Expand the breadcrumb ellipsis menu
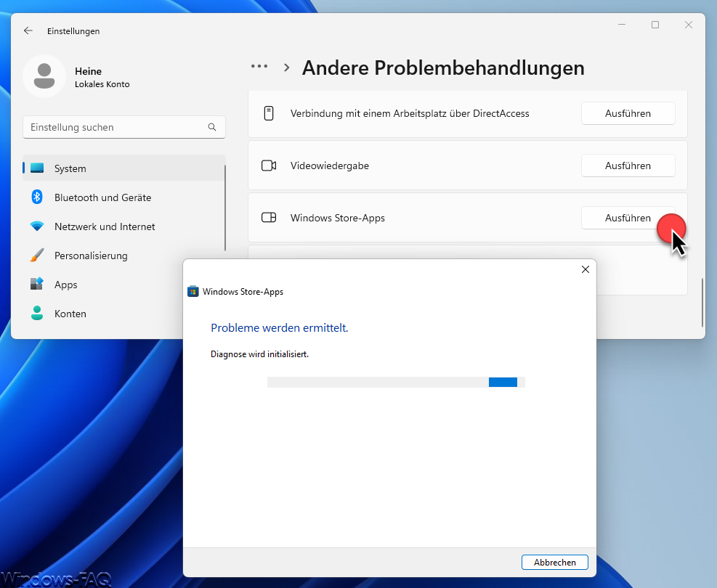The height and width of the screenshot is (588, 717). [259, 66]
